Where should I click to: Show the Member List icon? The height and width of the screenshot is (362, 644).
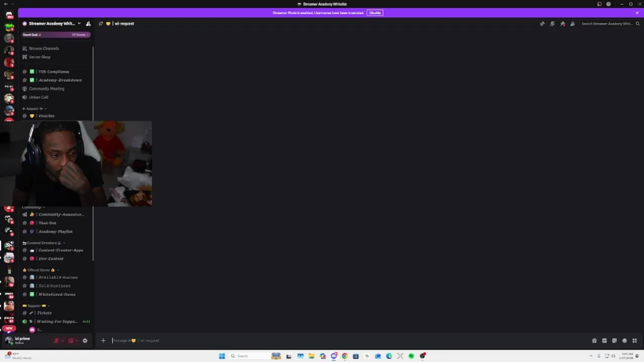[x=573, y=24]
